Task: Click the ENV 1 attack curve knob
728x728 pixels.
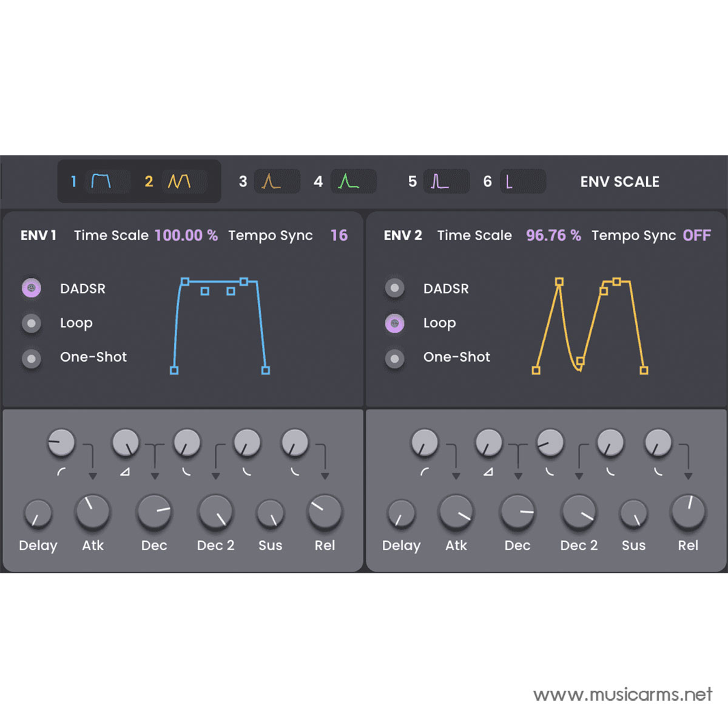Action: coord(126,442)
